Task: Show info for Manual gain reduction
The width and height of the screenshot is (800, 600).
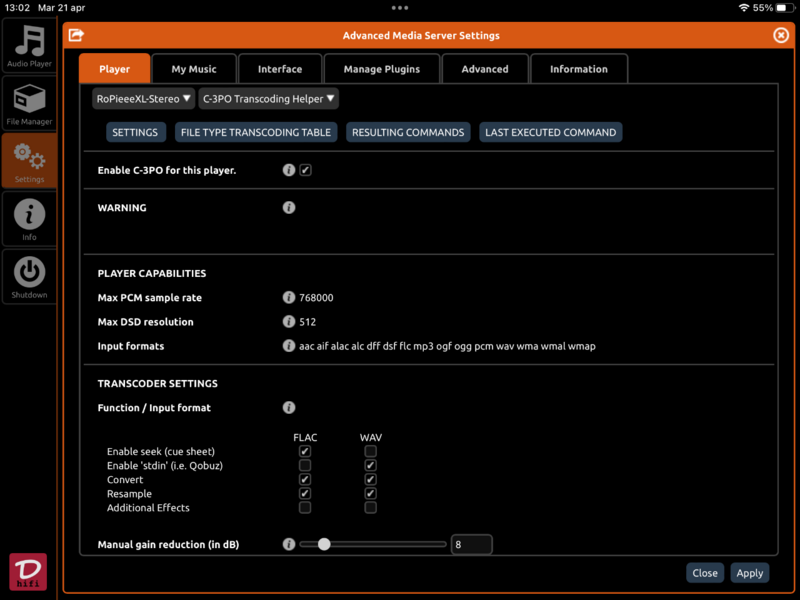Action: tap(289, 544)
